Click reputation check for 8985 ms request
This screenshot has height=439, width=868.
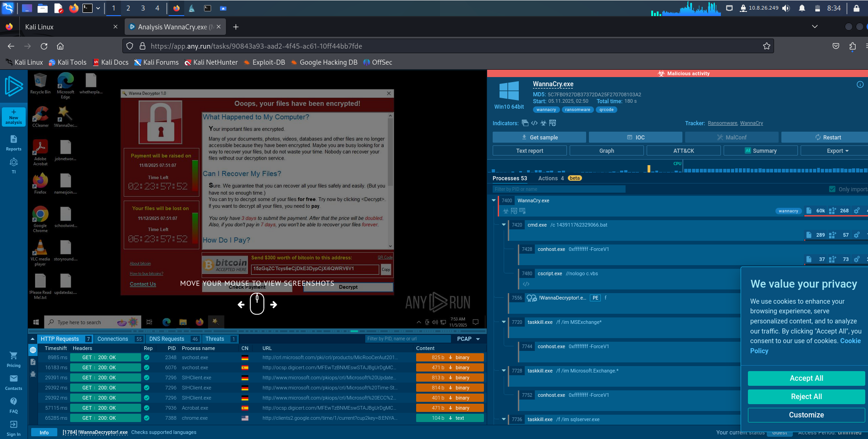(147, 357)
